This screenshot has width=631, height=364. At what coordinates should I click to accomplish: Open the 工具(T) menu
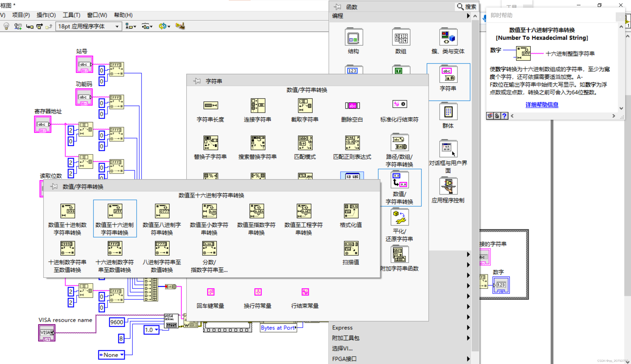71,15
